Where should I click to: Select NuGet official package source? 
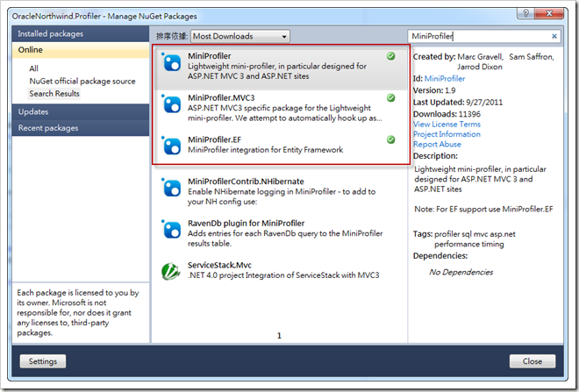point(82,81)
